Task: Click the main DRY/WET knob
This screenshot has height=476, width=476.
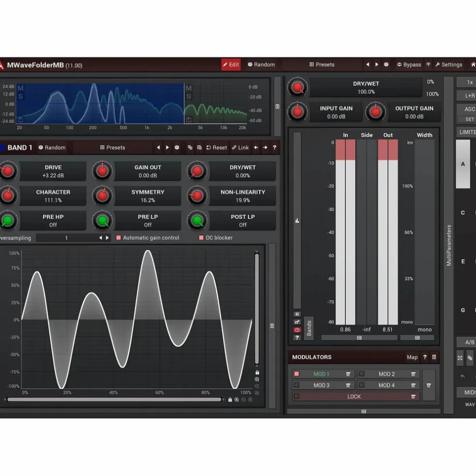Action: [x=297, y=88]
